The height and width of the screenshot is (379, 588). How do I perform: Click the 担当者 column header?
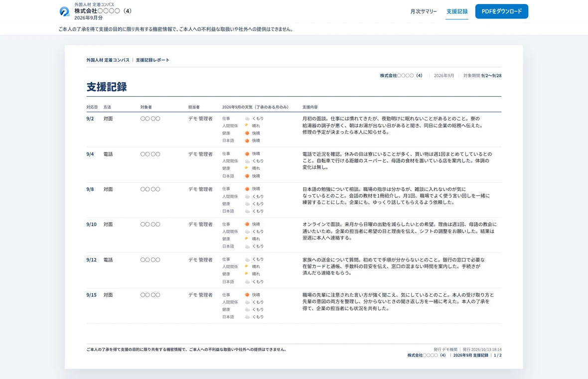pos(194,107)
